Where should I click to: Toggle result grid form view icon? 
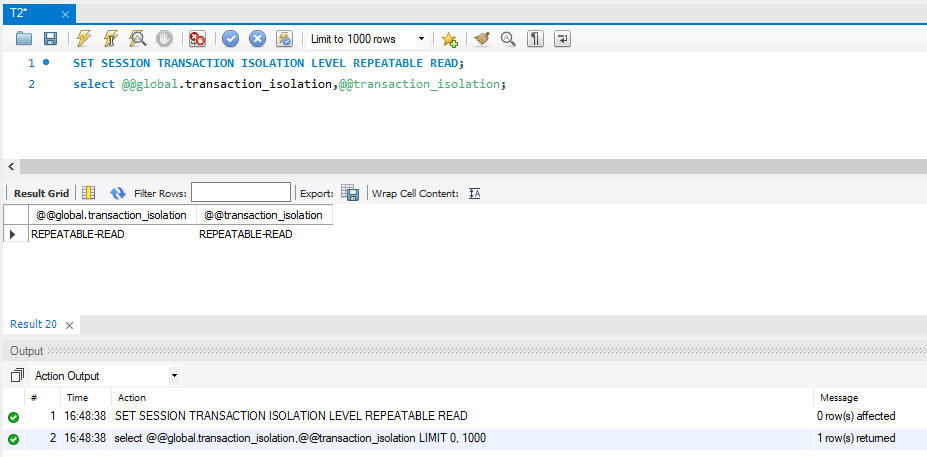pyautogui.click(x=89, y=193)
